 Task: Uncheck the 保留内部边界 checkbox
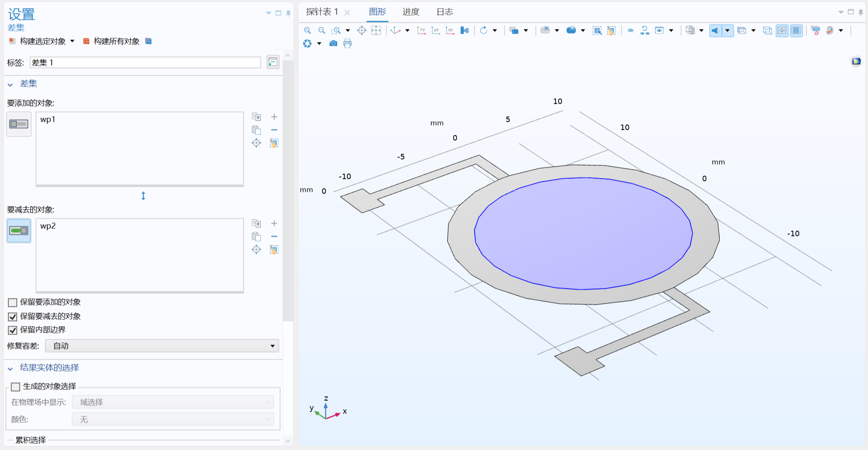(13, 330)
